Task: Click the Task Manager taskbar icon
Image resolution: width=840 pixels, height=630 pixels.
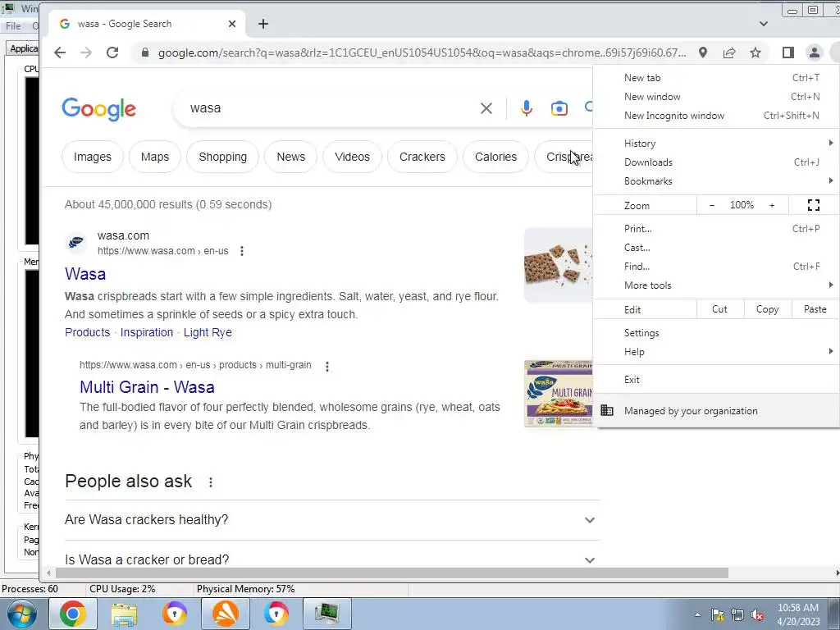Action: coord(326,614)
